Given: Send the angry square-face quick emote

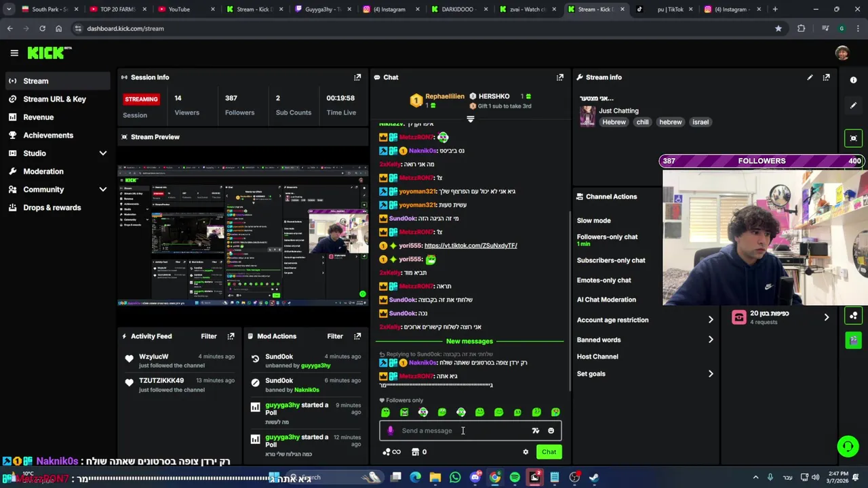Looking at the screenshot, I should click(x=404, y=412).
